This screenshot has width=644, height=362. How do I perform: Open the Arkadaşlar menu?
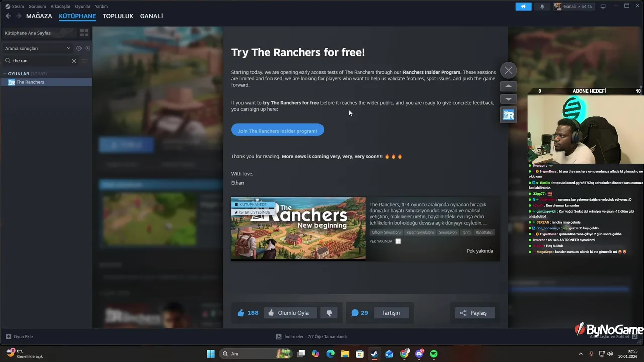(60, 6)
